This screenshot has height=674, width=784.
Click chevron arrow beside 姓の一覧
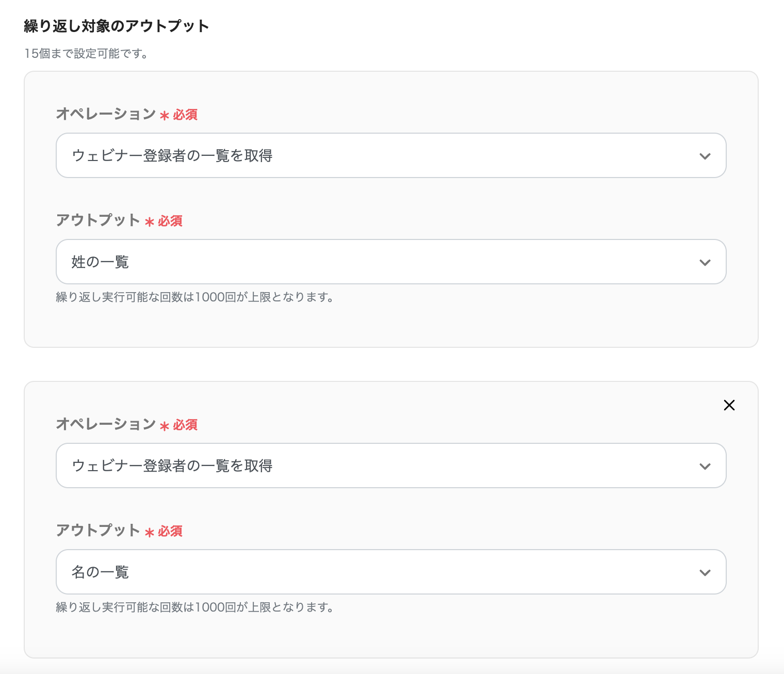[705, 262]
